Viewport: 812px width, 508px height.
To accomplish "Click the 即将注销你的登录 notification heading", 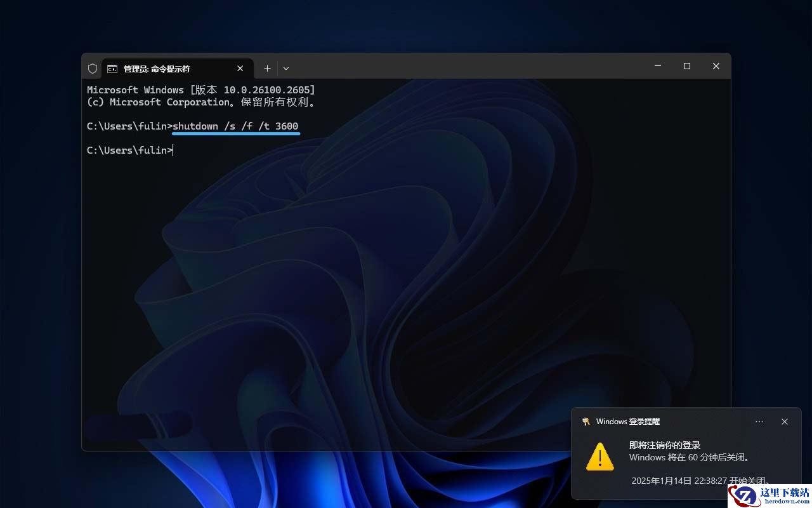I will click(665, 445).
